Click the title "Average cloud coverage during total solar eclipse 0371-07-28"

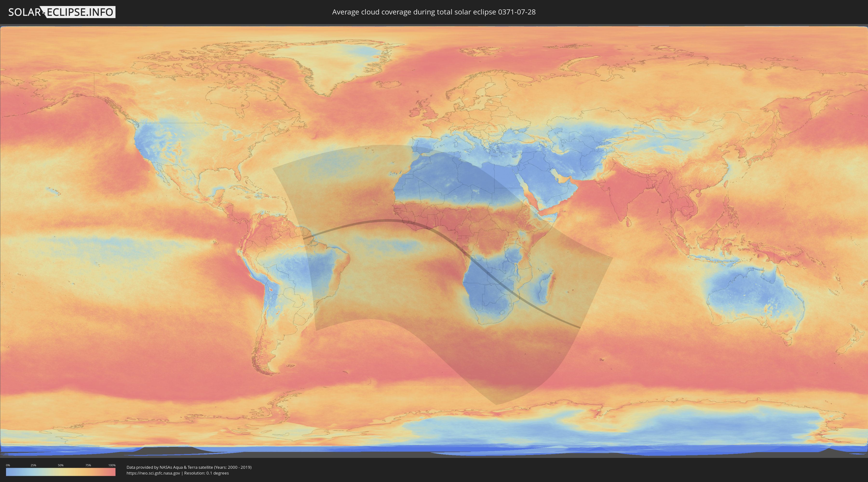point(434,12)
